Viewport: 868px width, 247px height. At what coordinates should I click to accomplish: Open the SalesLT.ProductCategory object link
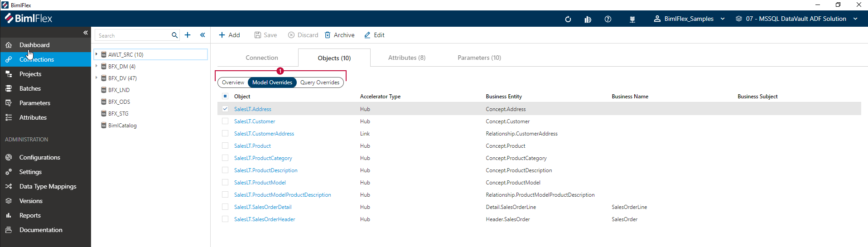(263, 158)
